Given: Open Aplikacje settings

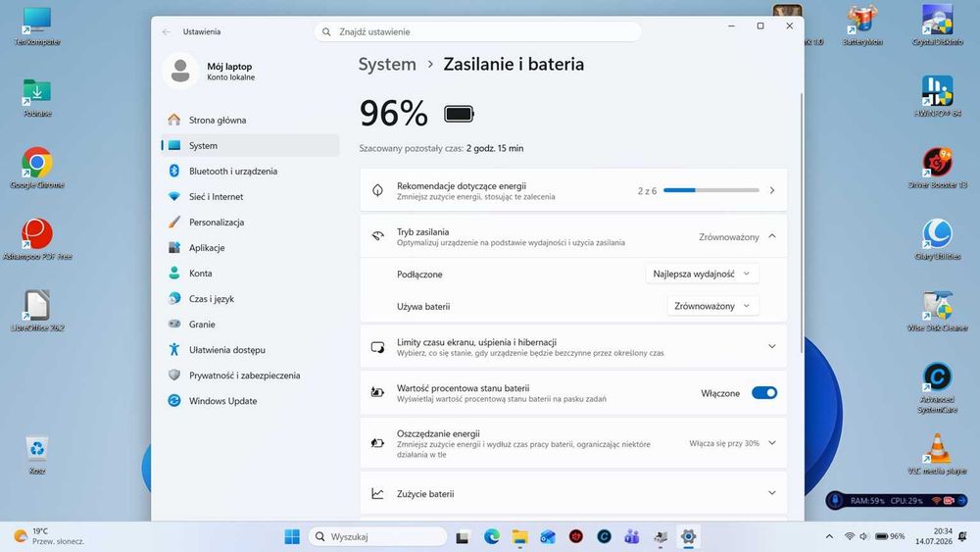Looking at the screenshot, I should pos(250,248).
